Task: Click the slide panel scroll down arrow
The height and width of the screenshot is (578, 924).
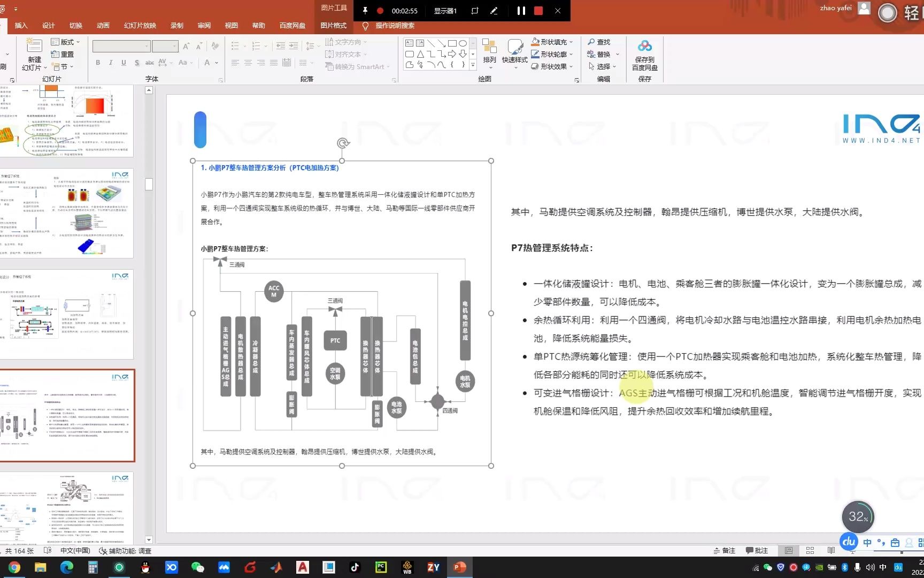Action: click(149, 540)
